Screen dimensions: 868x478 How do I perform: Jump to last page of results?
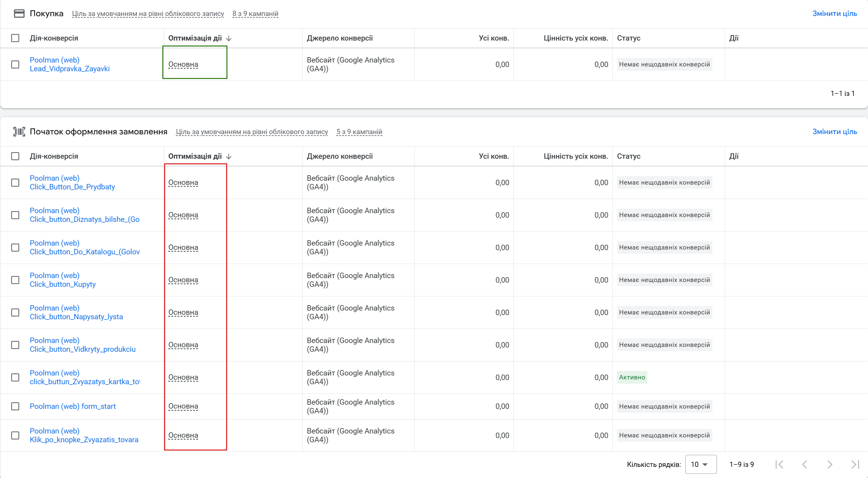tap(855, 464)
